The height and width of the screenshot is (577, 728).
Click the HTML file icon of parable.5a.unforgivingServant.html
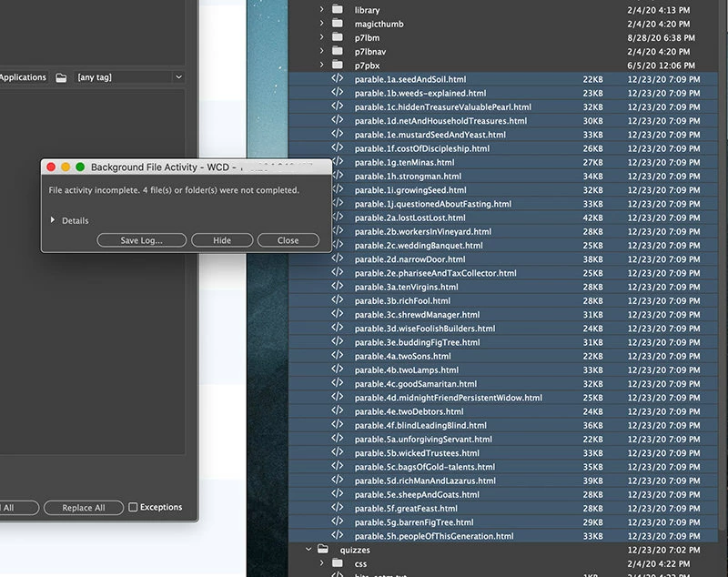[338, 439]
